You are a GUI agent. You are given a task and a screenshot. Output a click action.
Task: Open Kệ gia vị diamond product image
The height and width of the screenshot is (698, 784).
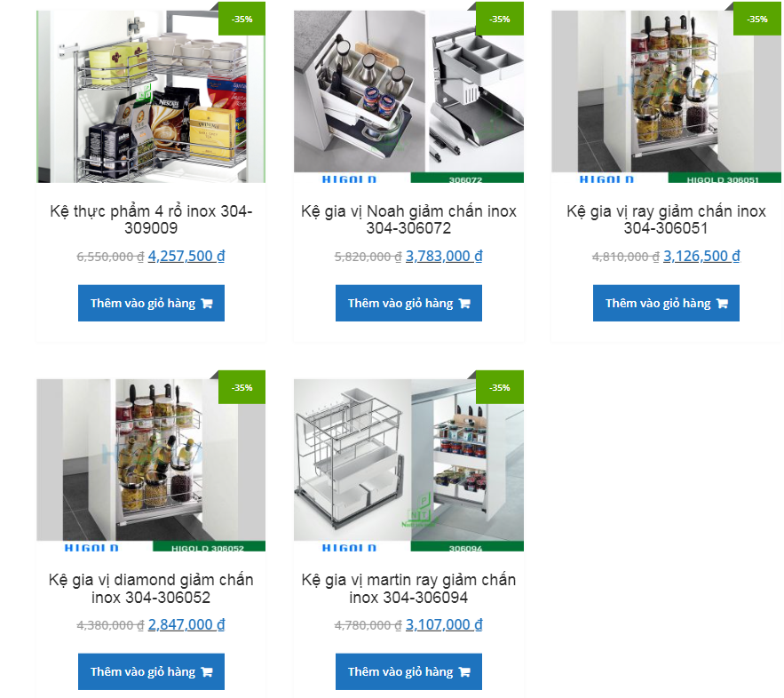point(151,465)
